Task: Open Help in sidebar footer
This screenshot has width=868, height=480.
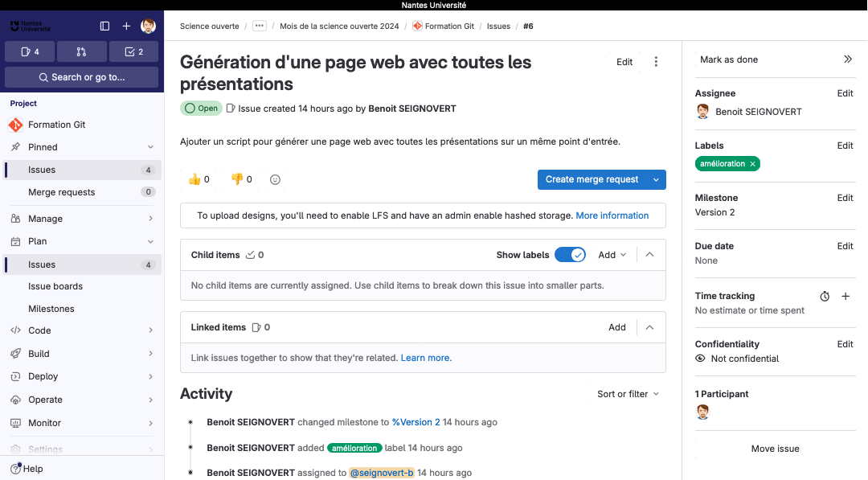Action: [27, 469]
